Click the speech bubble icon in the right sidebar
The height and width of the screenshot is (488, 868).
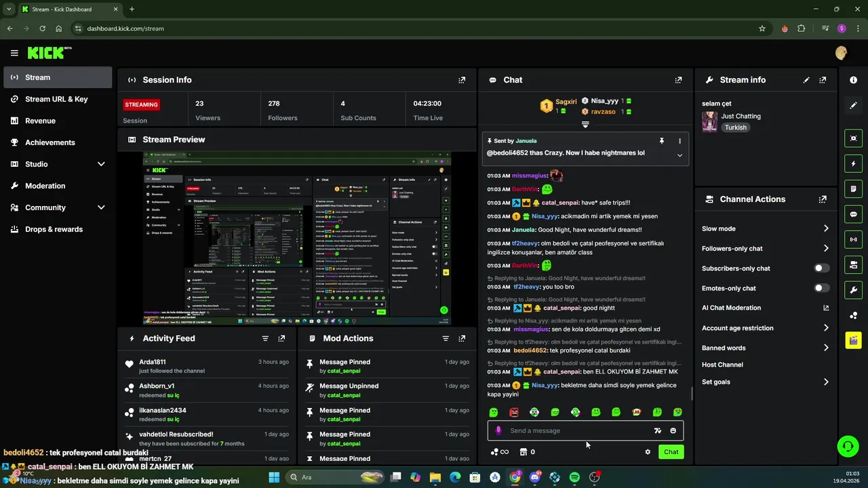pos(853,214)
